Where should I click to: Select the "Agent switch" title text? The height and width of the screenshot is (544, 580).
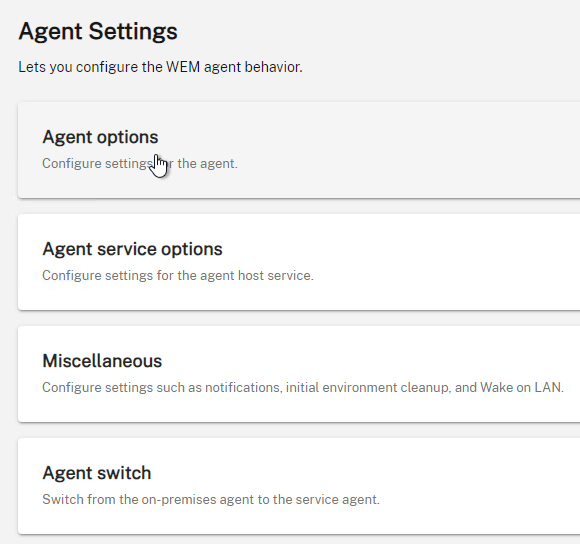point(97,473)
